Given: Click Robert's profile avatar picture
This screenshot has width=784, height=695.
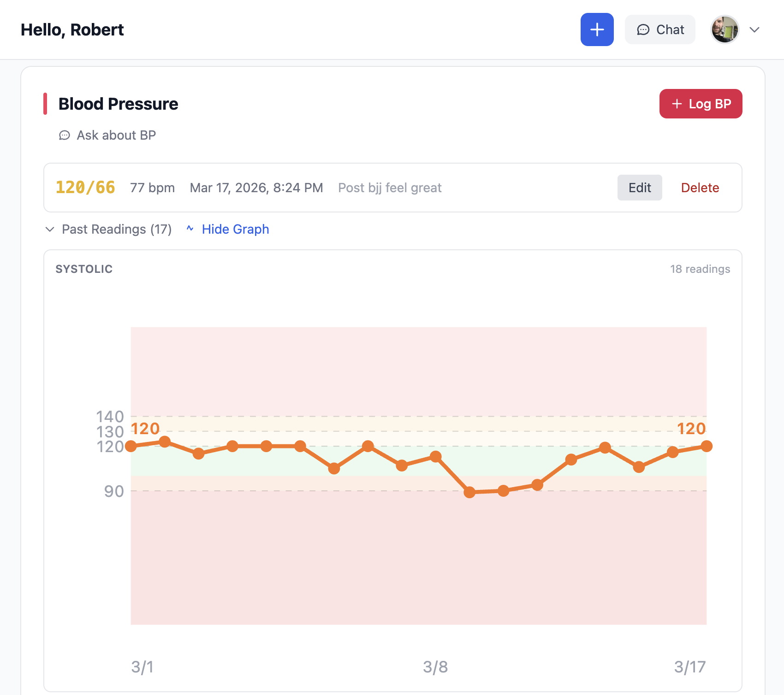Looking at the screenshot, I should [x=725, y=29].
